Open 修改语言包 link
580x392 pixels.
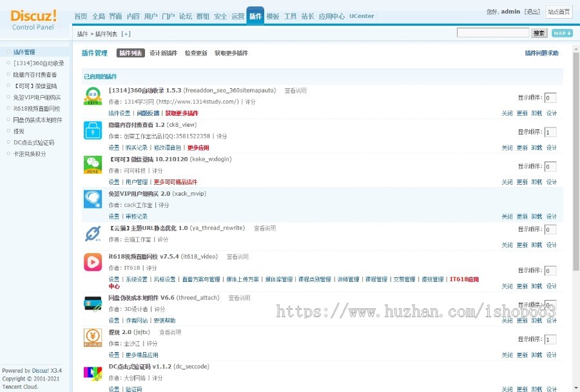pyautogui.click(x=167, y=148)
